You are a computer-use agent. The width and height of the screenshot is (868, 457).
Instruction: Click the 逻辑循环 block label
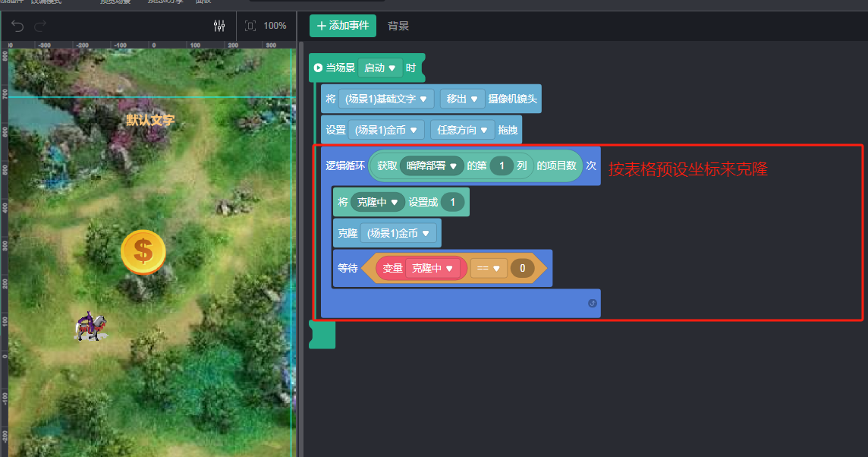(345, 165)
